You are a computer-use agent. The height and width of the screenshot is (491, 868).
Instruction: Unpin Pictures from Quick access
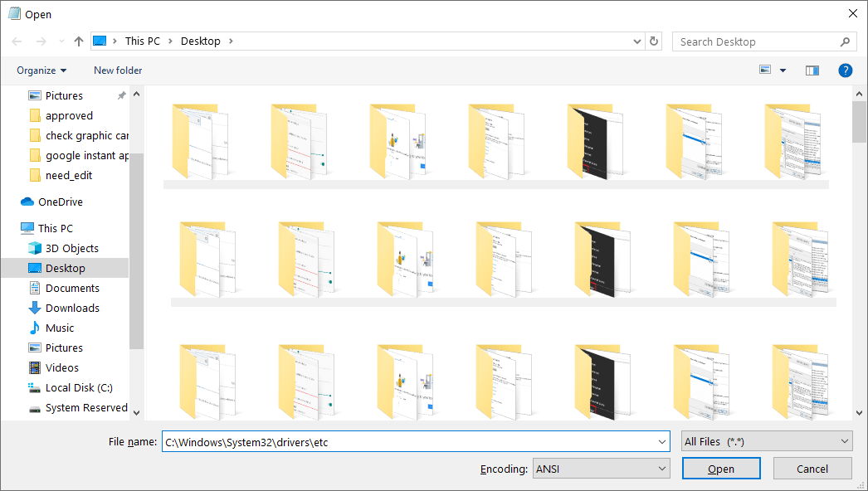tap(121, 95)
